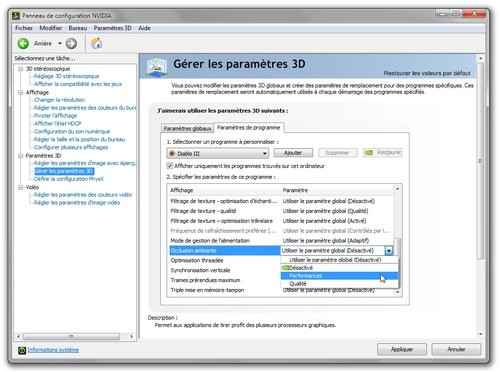Click main panel scroll down arrow
This screenshot has height=372, width=500.
pos(481,334)
